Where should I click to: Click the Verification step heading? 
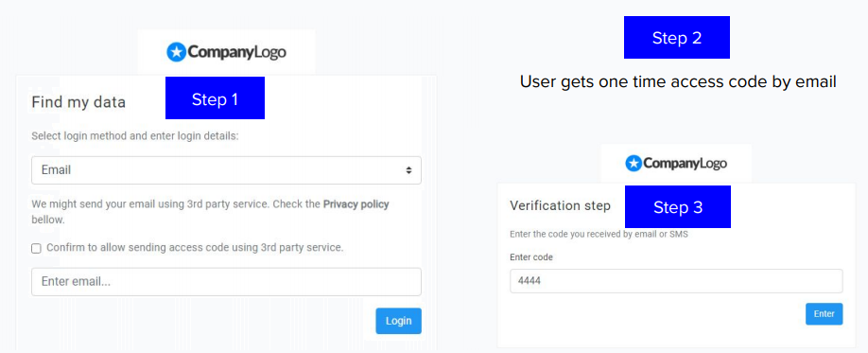point(560,205)
